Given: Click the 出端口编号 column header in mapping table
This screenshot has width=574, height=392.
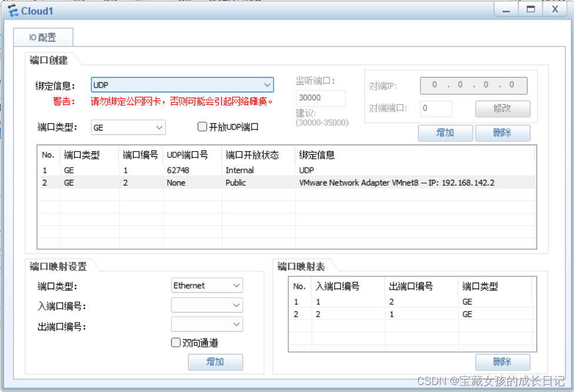Looking at the screenshot, I should [421, 286].
